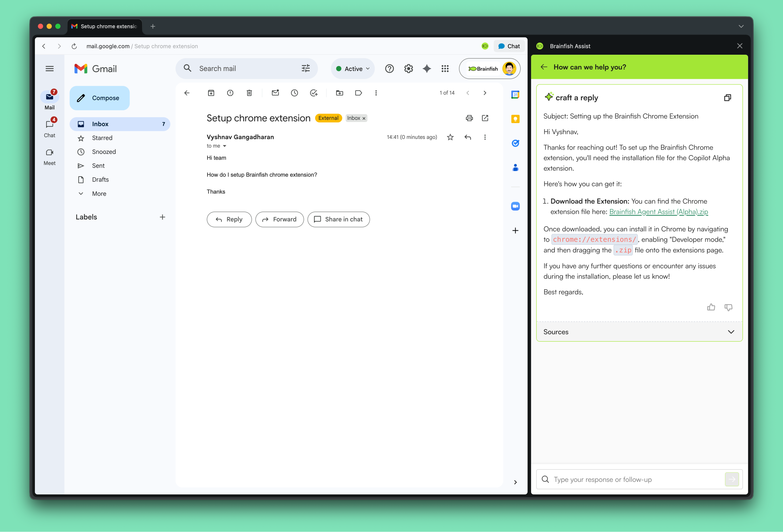The height and width of the screenshot is (532, 783).
Task: Give thumbs down to the AI reply
Action: point(728,307)
